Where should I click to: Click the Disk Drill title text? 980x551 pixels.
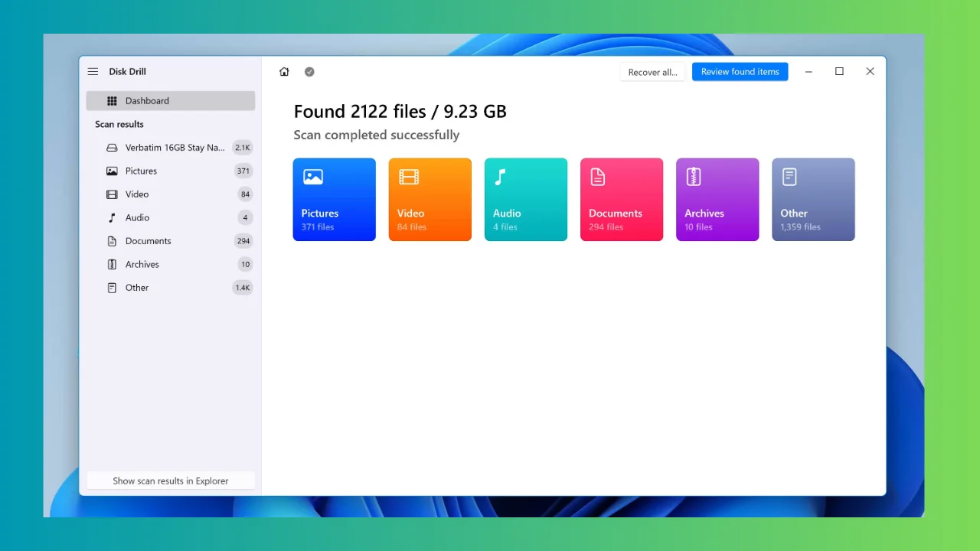tap(127, 71)
